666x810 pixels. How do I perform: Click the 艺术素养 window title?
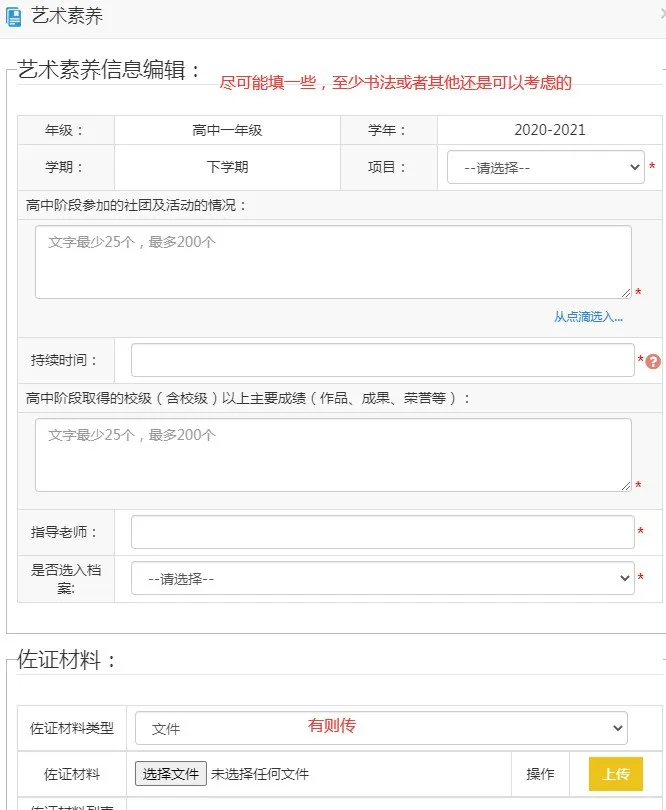tap(67, 16)
